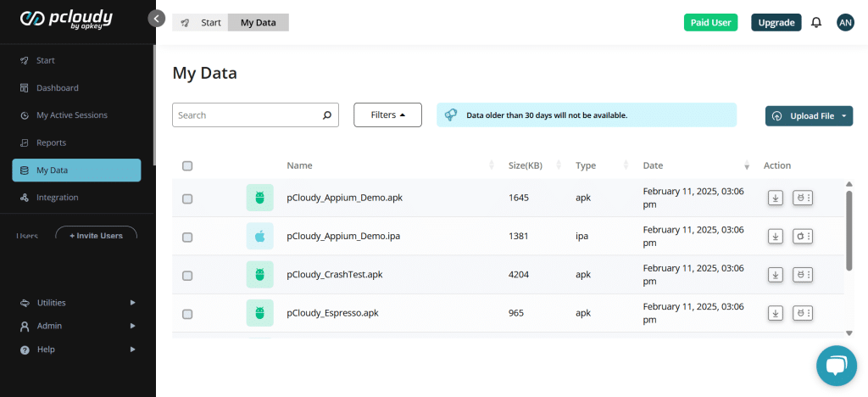Open the AN user profile avatar

point(844,23)
